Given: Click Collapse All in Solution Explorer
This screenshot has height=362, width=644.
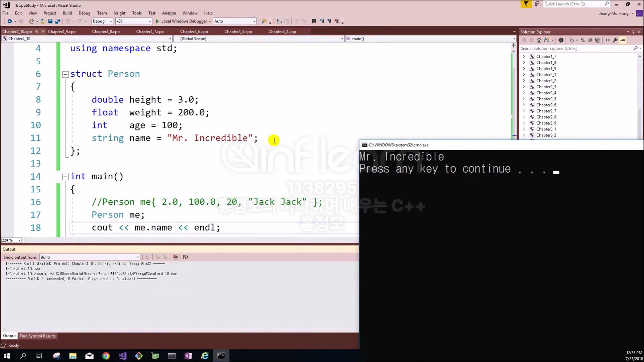Looking at the screenshot, I should 590,40.
